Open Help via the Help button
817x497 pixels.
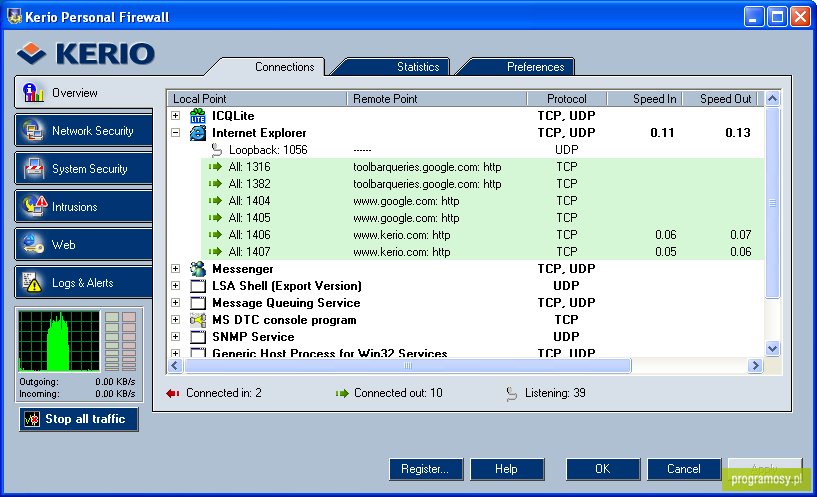click(507, 469)
